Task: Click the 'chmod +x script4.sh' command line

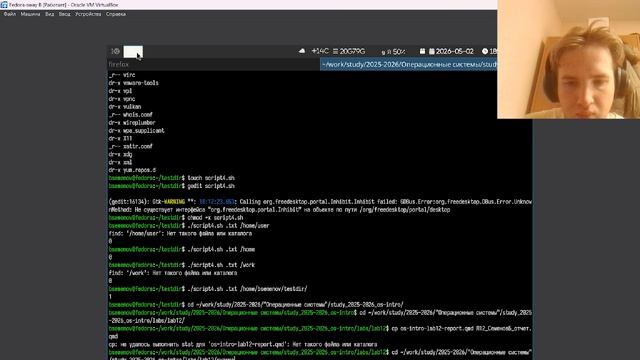Action: point(215,218)
